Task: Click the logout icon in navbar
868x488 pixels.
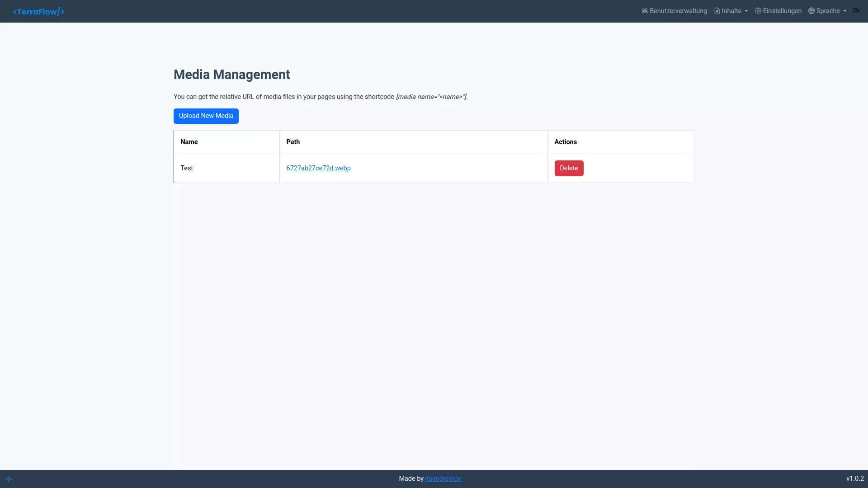Action: pos(856,11)
